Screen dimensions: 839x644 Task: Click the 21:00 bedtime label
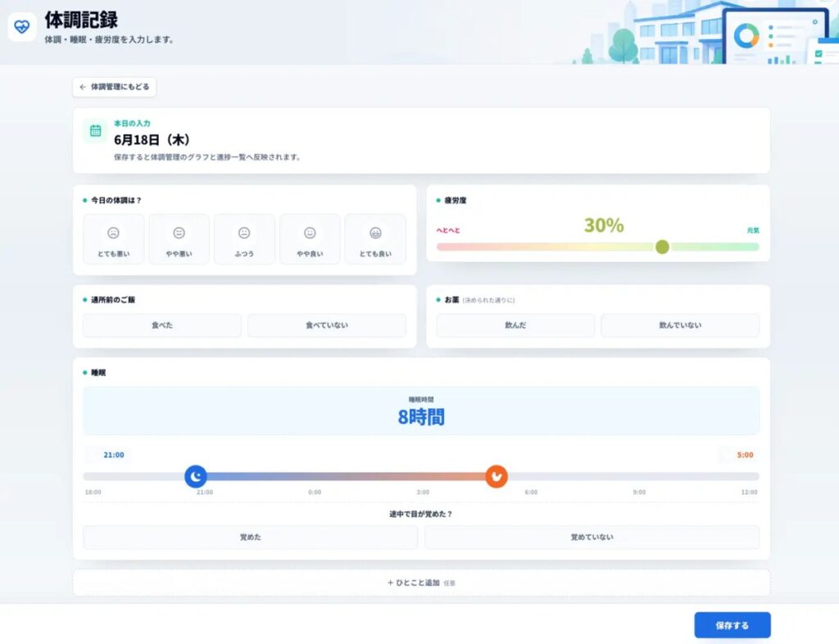tap(113, 455)
